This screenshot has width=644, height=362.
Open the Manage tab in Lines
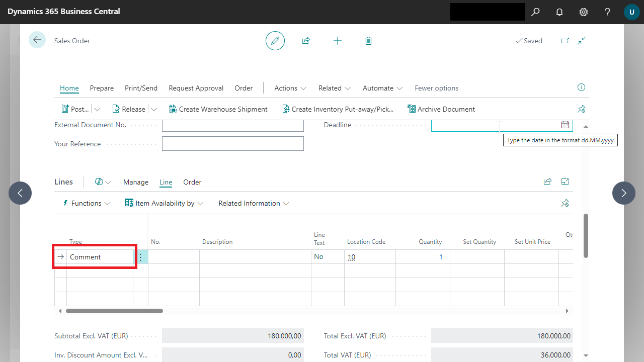point(136,182)
